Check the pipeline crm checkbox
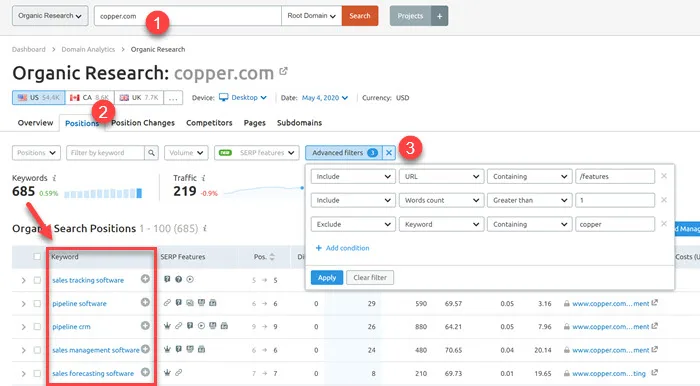The image size is (700, 386). [x=37, y=327]
